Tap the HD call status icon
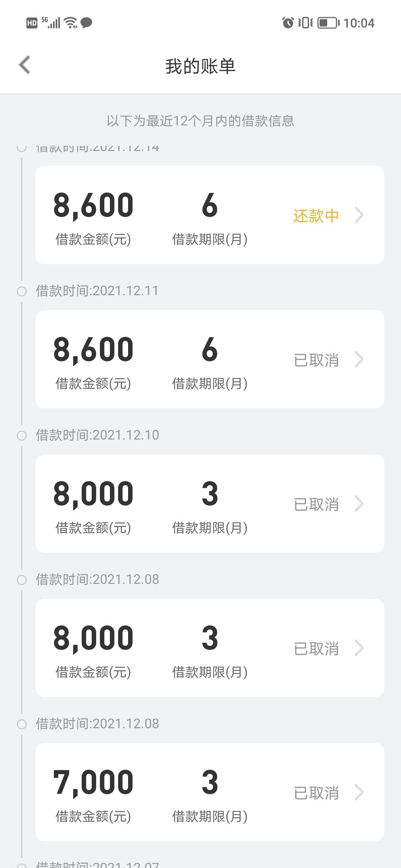 32,23
